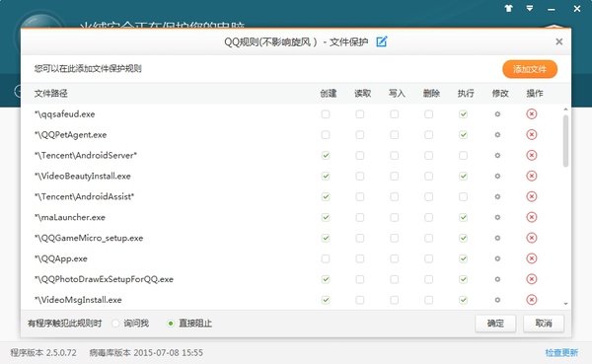
Task: Open modify gear for *\VideoMsgInstall.exe
Action: click(497, 300)
